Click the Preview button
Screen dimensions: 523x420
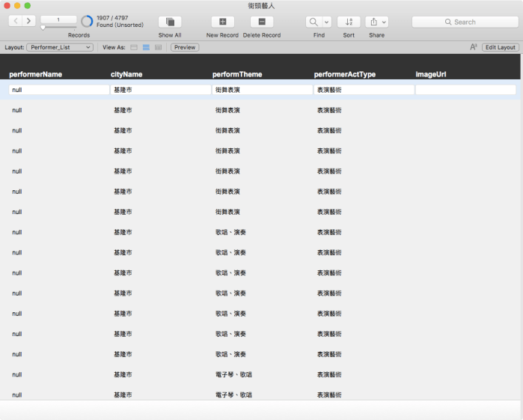tap(185, 47)
